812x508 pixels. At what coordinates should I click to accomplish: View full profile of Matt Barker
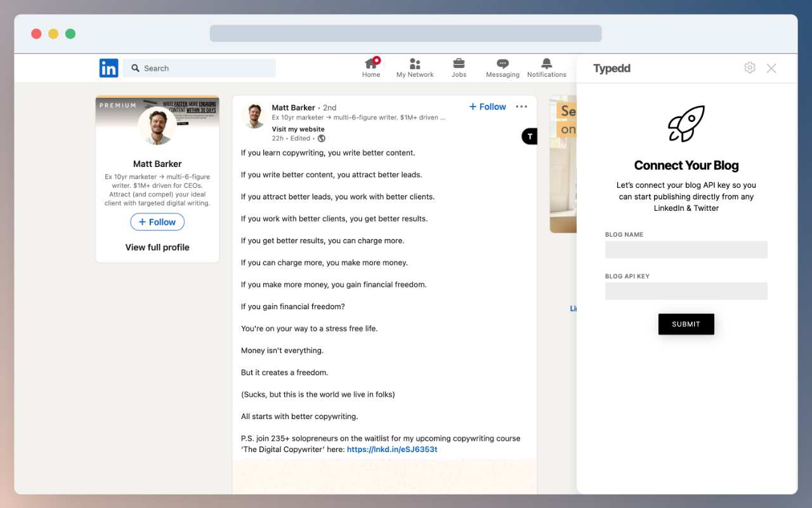coord(157,247)
